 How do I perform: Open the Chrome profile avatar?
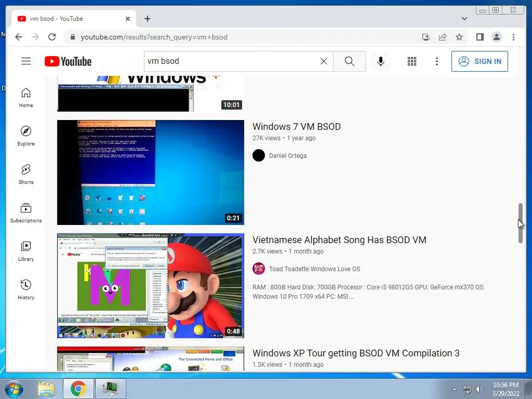coord(496,37)
